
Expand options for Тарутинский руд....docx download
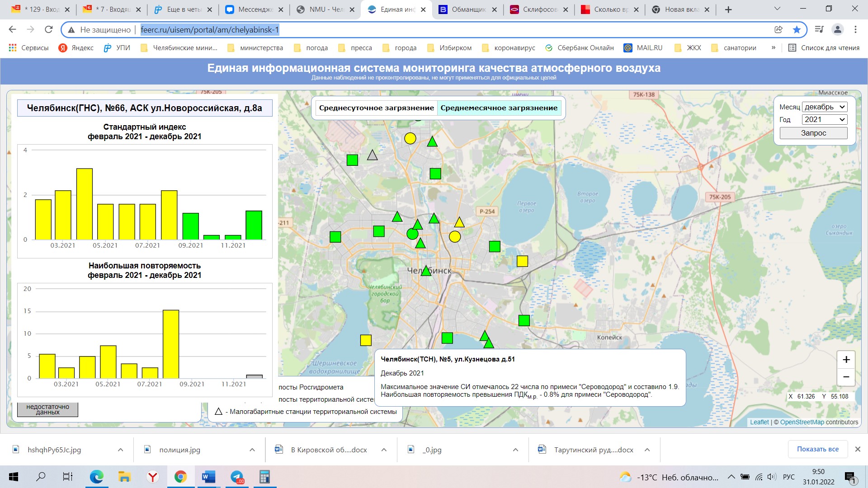tap(647, 450)
